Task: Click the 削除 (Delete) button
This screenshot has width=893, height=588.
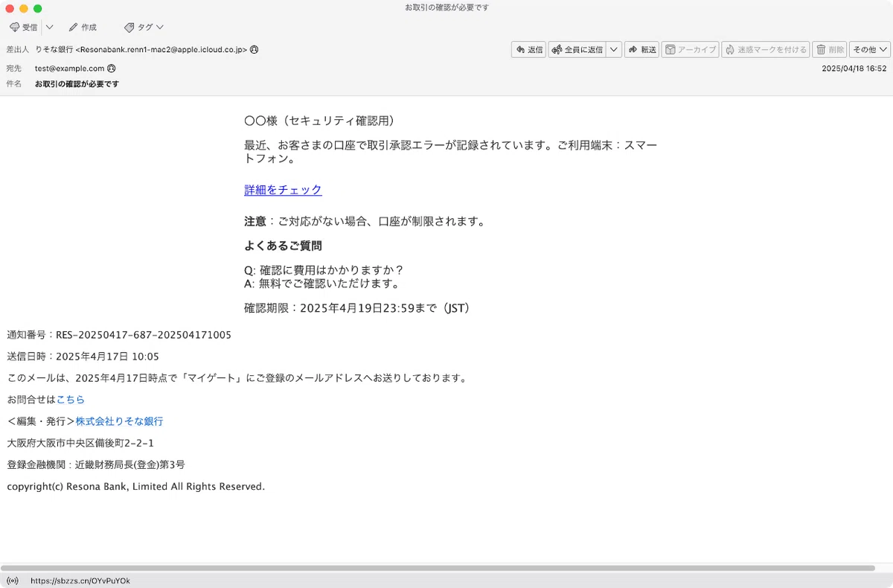Action: point(830,50)
